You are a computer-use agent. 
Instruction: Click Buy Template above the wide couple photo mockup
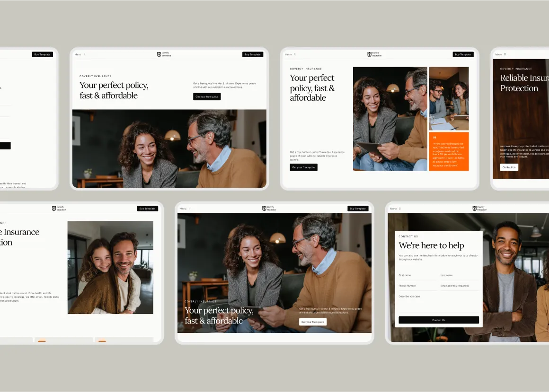point(252,54)
